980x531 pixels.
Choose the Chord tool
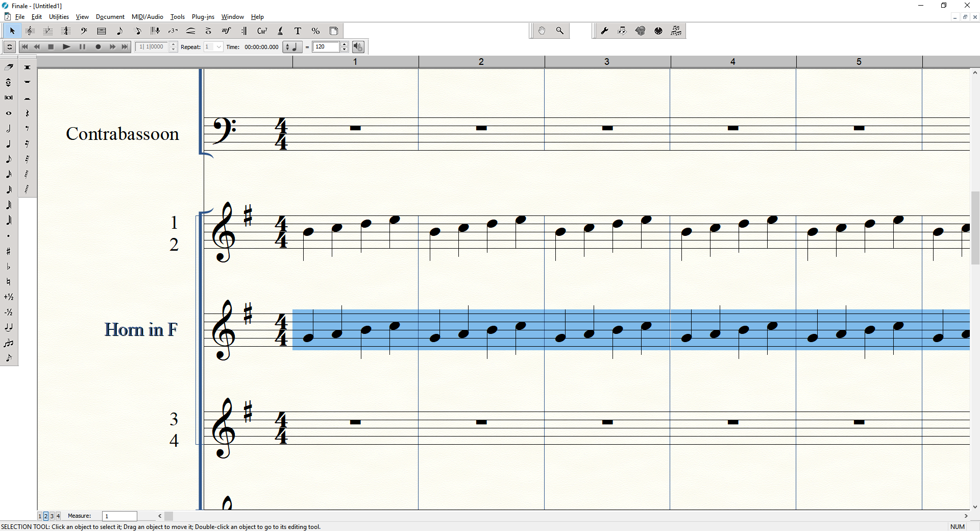pyautogui.click(x=262, y=31)
